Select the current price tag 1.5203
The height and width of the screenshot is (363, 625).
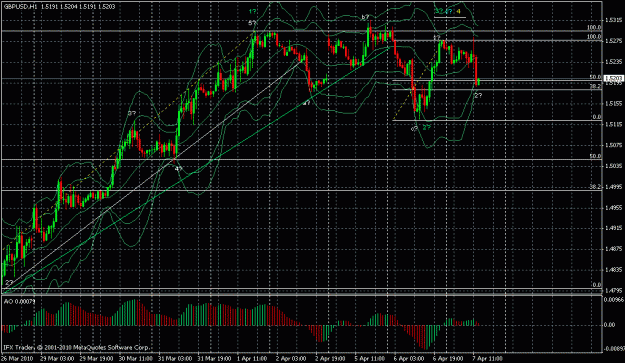point(613,78)
